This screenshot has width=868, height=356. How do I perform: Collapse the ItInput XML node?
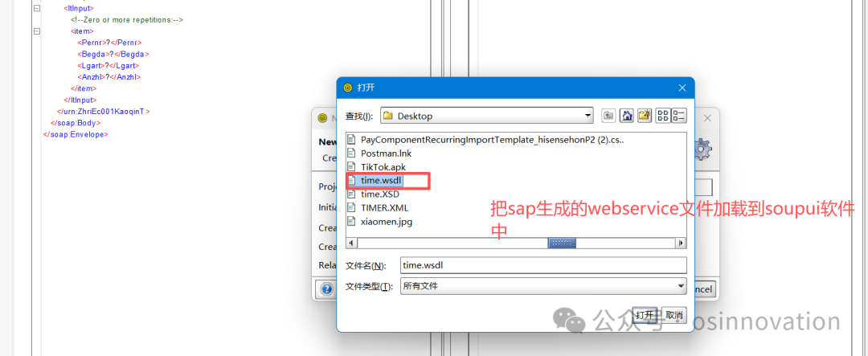tap(36, 8)
